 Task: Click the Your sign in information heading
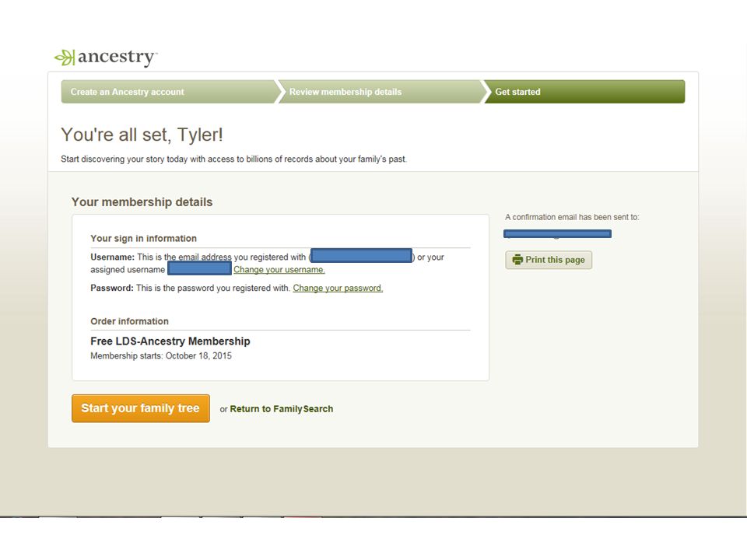click(143, 239)
